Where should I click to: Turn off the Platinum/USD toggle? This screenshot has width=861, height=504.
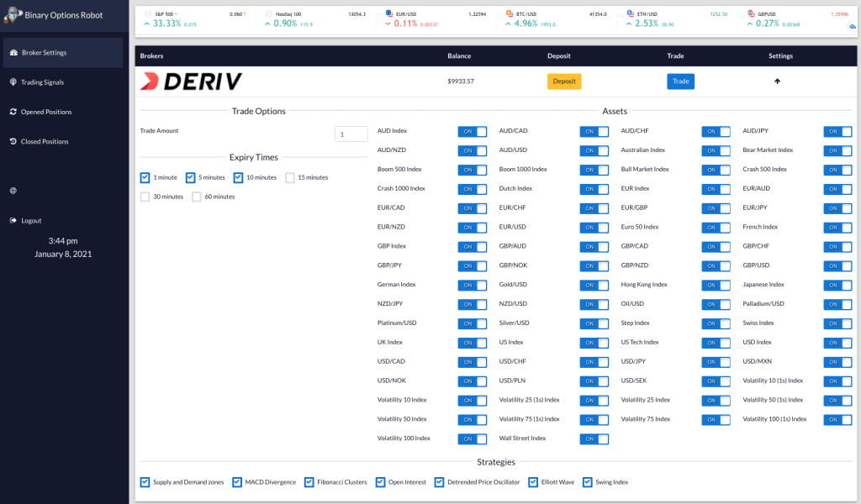pos(473,323)
